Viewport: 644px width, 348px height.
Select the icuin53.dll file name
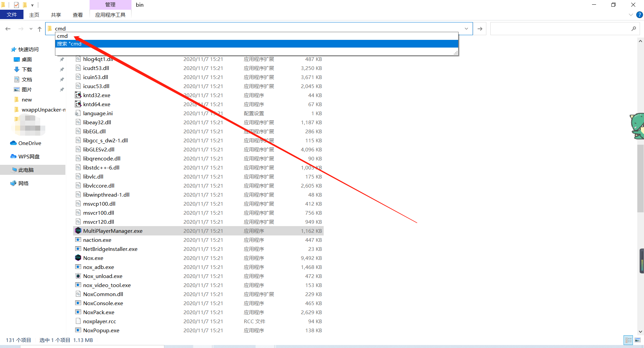coord(96,77)
